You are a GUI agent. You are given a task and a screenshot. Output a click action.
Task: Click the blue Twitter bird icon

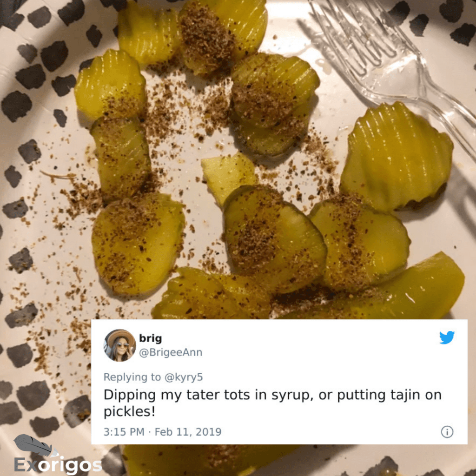point(447,337)
